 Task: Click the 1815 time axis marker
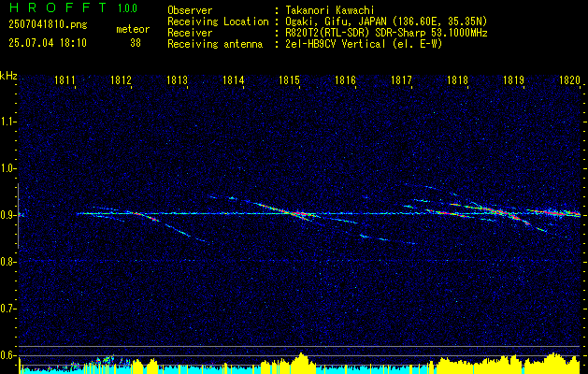pyautogui.click(x=290, y=79)
